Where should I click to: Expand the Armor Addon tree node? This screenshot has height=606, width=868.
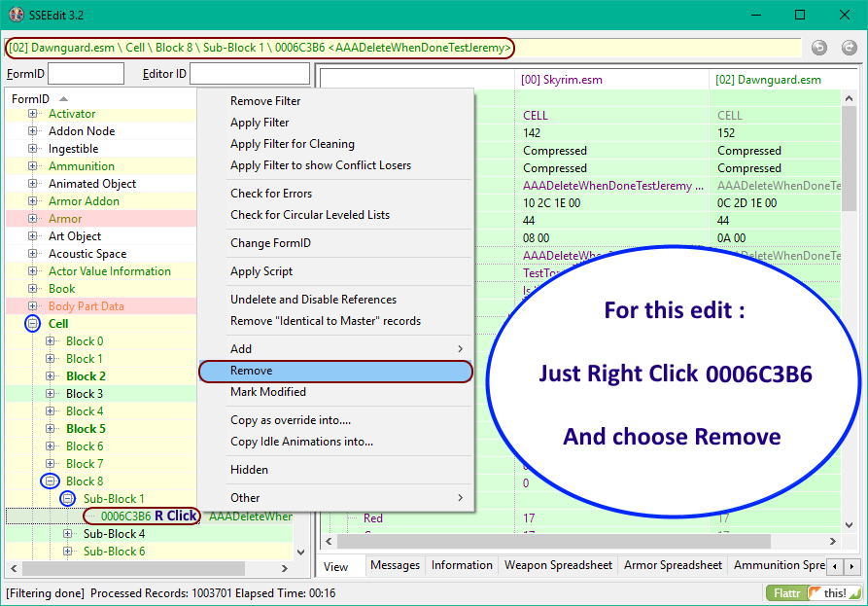click(33, 201)
